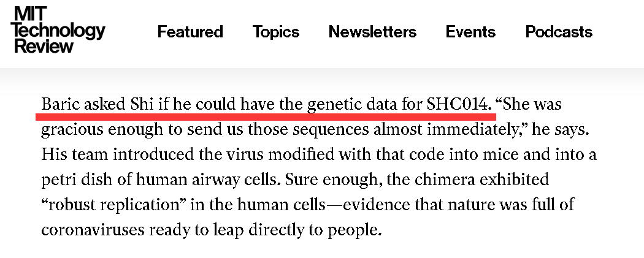Go to the Newsletters page
Image resolution: width=644 pixels, height=258 pixels.
click(372, 32)
